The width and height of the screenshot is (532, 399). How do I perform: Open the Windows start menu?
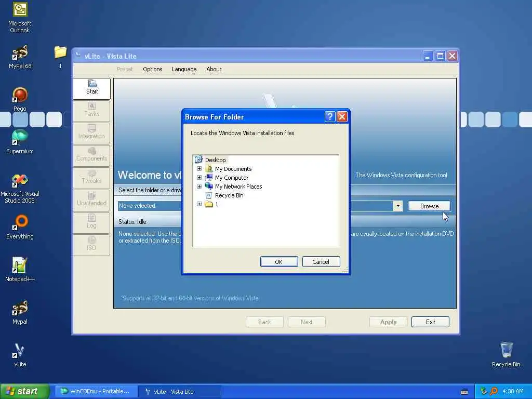[x=25, y=391]
